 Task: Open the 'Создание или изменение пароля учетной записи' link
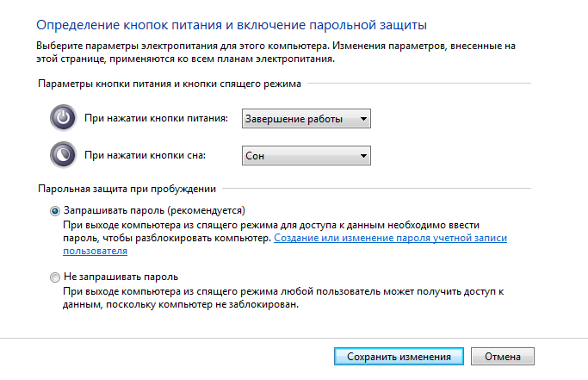390,236
